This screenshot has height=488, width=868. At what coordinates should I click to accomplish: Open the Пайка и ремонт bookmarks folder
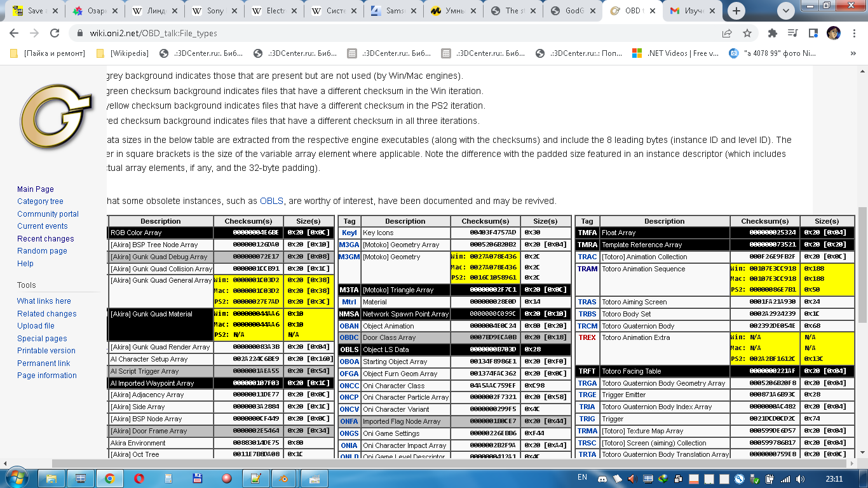click(48, 53)
